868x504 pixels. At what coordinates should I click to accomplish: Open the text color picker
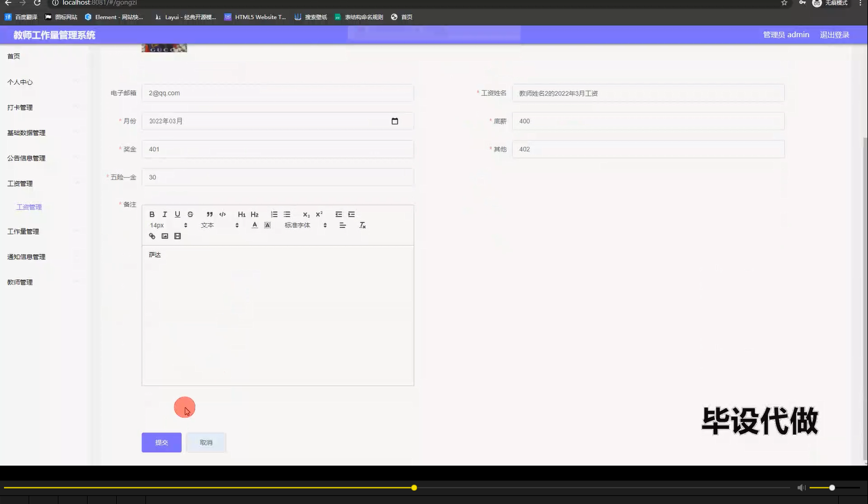click(x=254, y=225)
